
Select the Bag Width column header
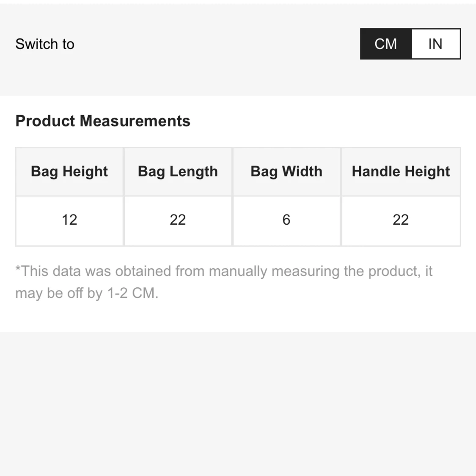(286, 171)
